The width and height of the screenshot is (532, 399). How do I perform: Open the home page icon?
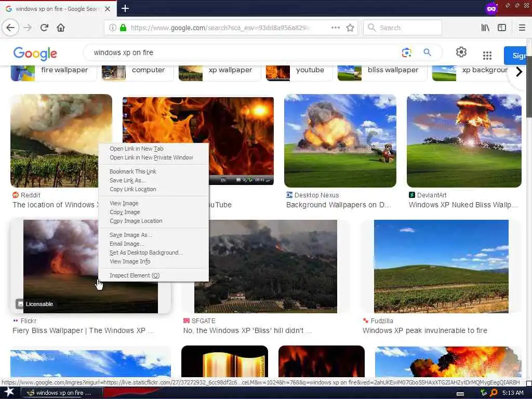click(x=61, y=28)
